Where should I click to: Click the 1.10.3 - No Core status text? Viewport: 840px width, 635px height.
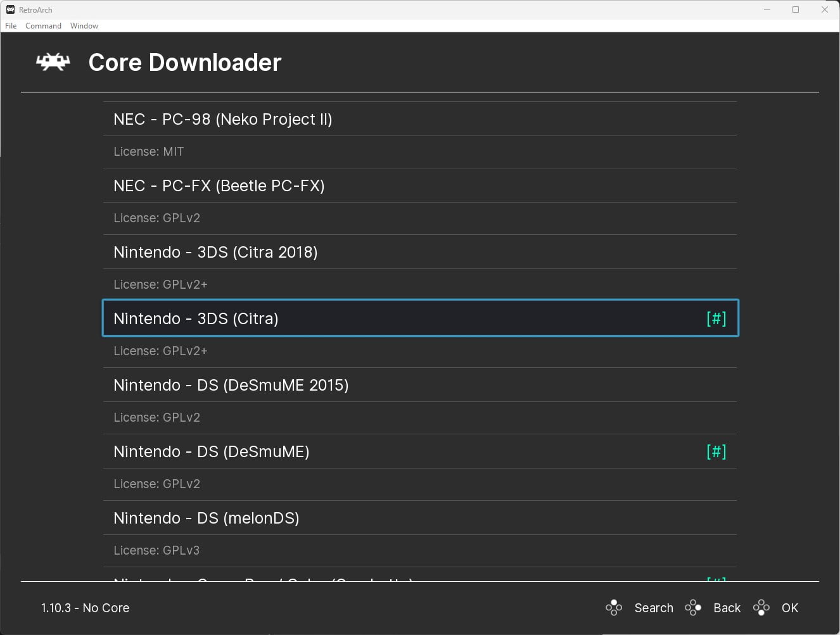coord(85,607)
